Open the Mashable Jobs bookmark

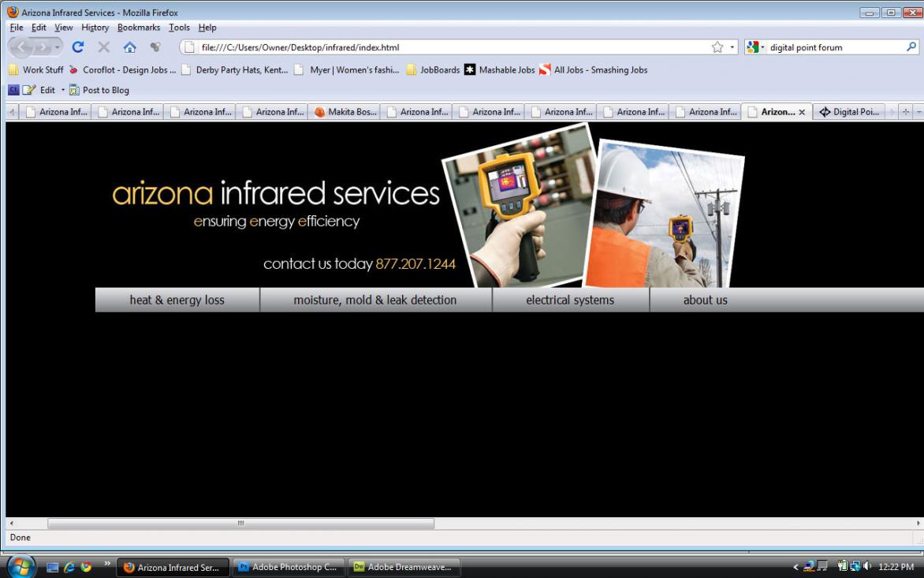pos(500,69)
